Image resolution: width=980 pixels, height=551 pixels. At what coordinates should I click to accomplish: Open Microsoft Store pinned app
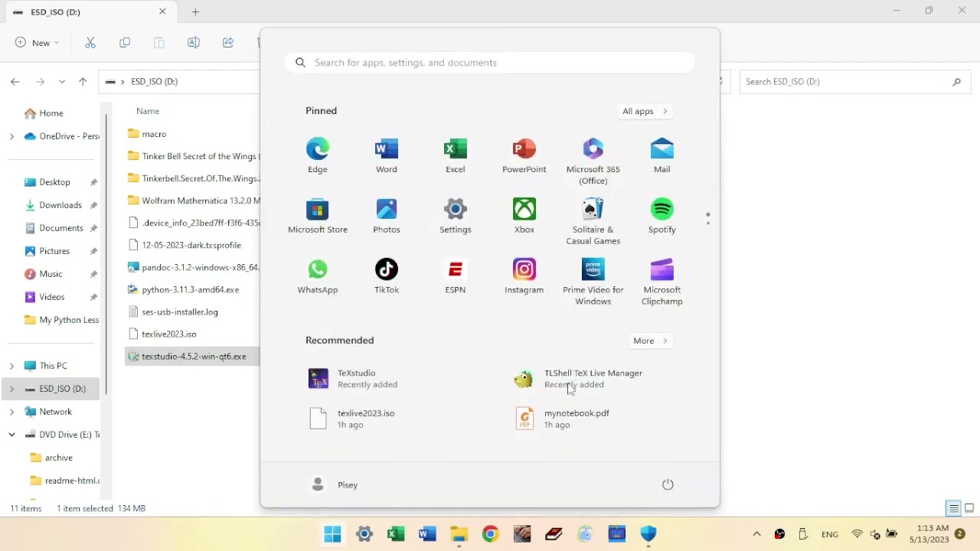coord(318,216)
